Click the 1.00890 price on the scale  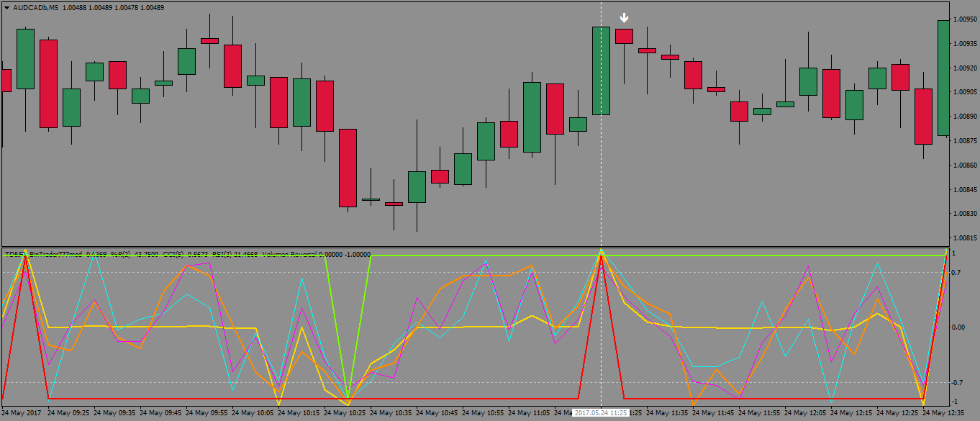964,116
